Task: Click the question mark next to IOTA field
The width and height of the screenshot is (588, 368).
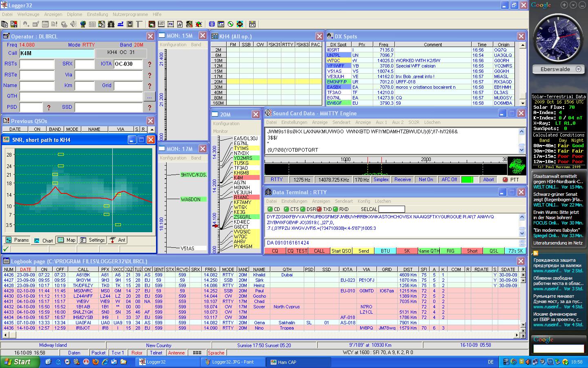Action: 149,64
